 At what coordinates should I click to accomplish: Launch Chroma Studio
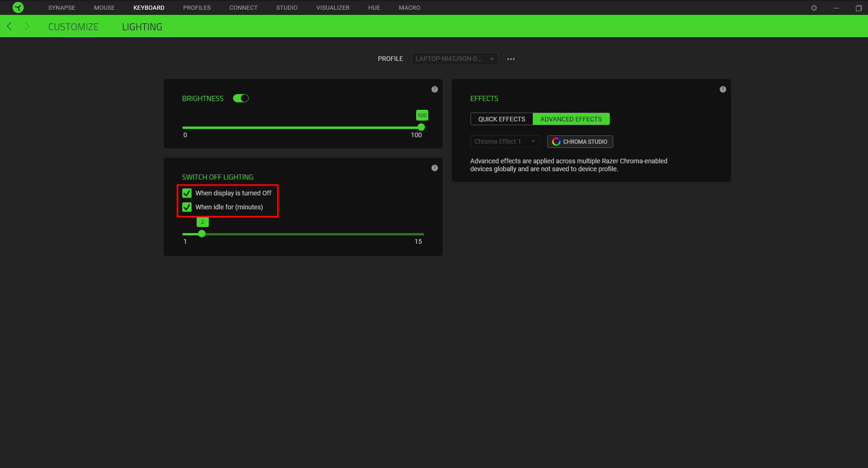click(x=580, y=141)
